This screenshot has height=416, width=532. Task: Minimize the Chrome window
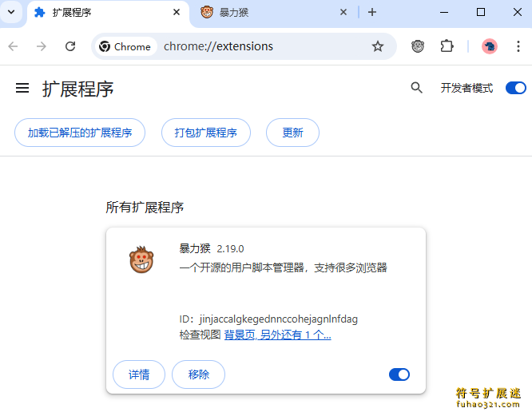pyautogui.click(x=444, y=13)
